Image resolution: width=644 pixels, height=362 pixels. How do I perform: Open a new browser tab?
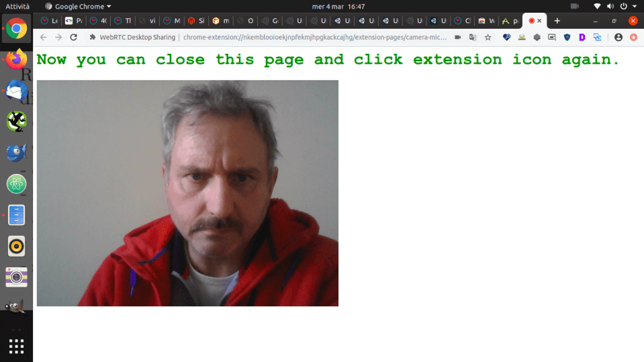(x=557, y=21)
